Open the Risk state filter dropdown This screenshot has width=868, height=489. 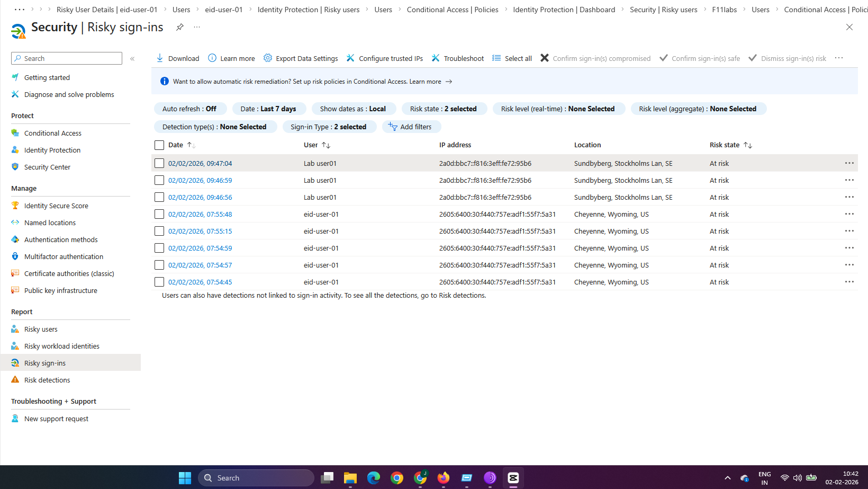click(x=443, y=109)
